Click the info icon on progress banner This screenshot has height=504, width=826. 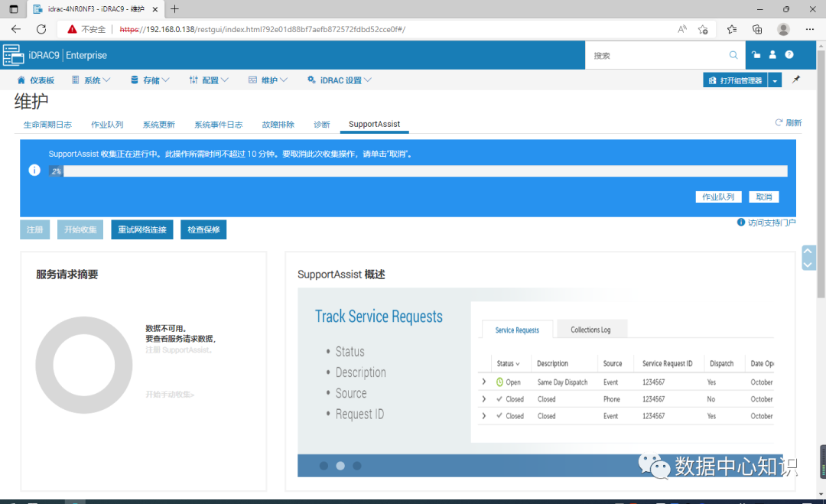pos(34,170)
